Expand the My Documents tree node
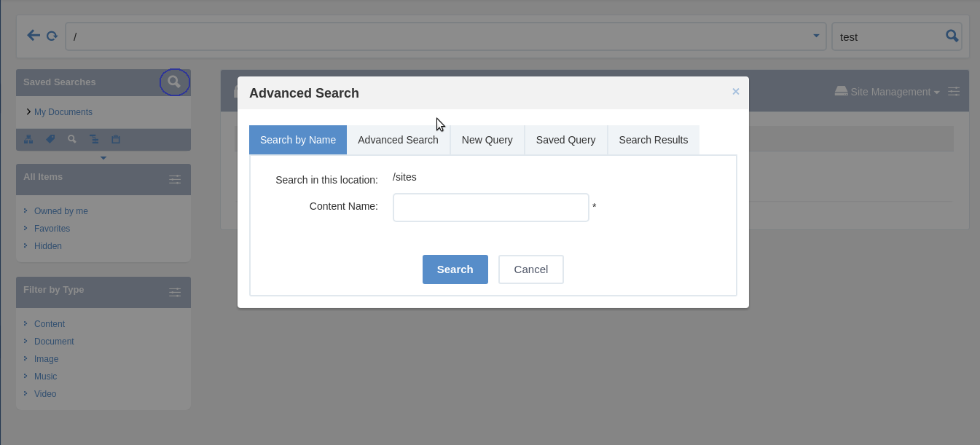 [x=28, y=111]
